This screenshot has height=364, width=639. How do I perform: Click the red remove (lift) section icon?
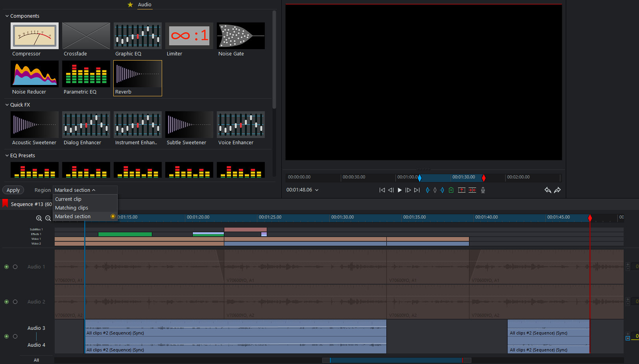pyautogui.click(x=462, y=190)
